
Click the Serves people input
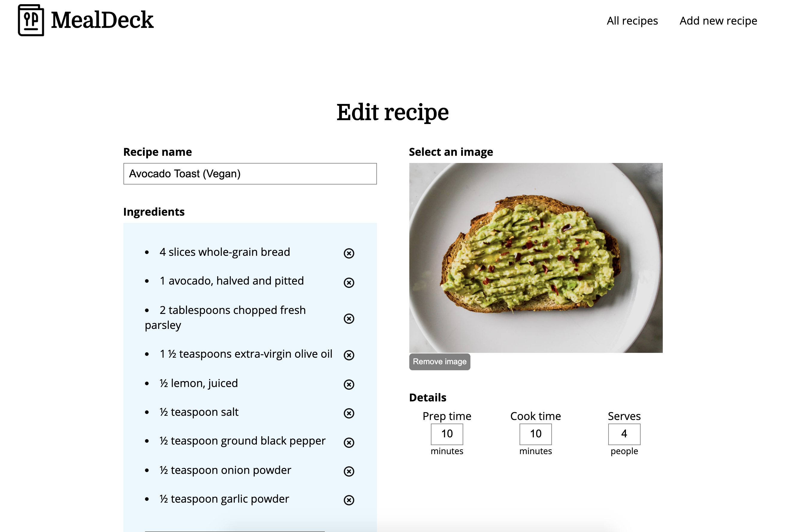624,434
